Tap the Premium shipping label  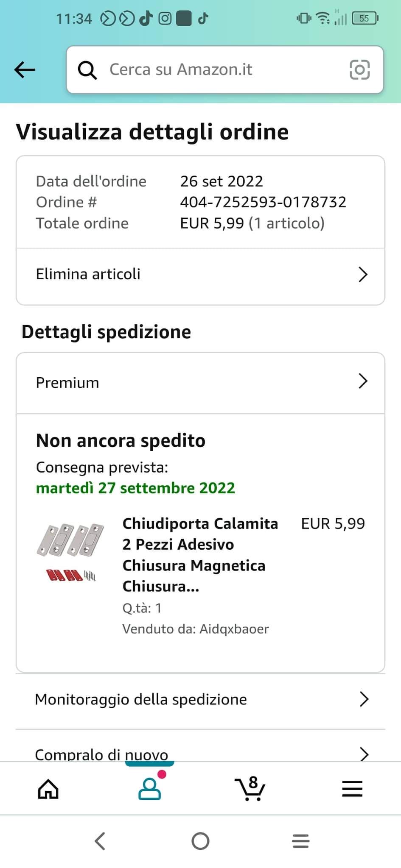tap(67, 383)
